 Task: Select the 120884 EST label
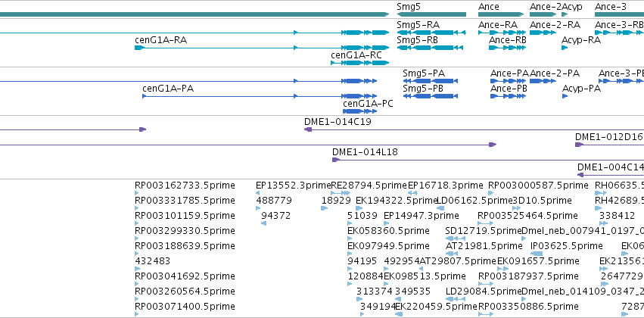366,276
